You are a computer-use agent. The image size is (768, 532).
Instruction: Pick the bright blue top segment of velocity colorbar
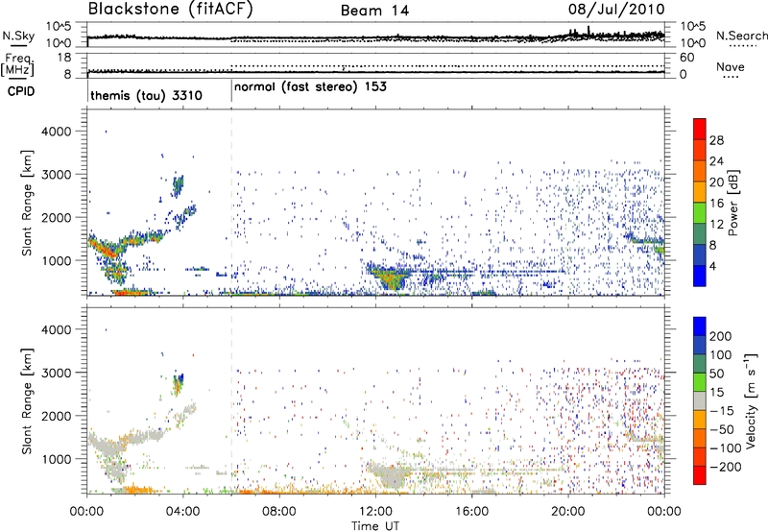tap(700, 326)
